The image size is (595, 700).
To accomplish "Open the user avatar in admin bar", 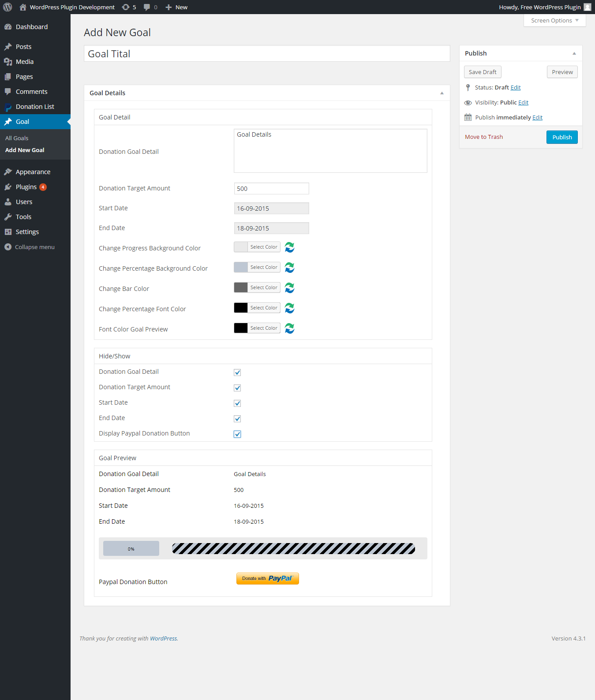I will pos(588,7).
